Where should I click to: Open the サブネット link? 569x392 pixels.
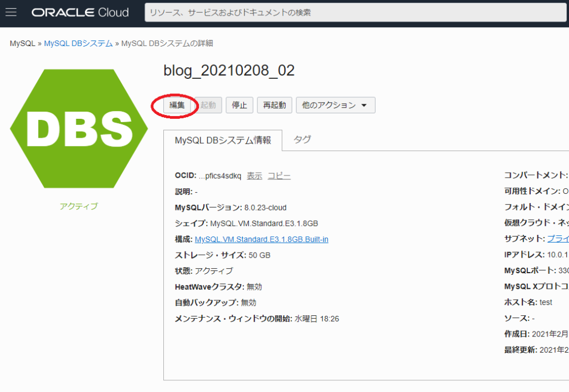point(558,239)
